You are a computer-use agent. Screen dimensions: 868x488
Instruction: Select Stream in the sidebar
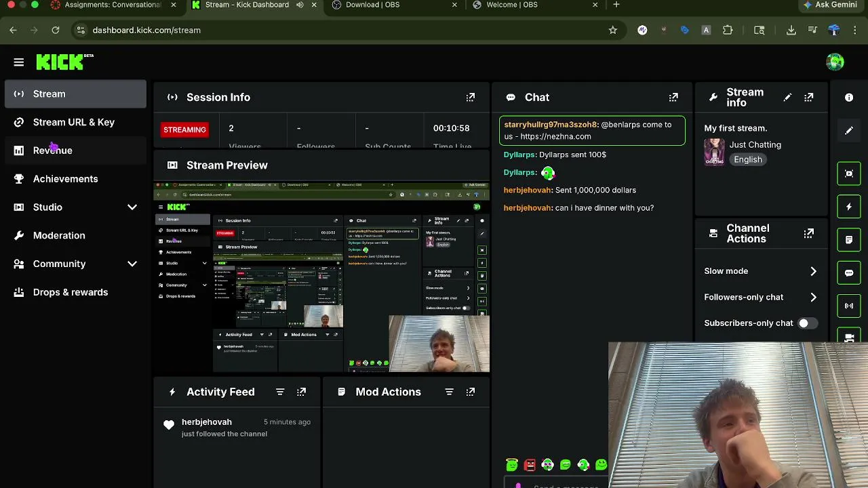pyautogui.click(x=75, y=94)
